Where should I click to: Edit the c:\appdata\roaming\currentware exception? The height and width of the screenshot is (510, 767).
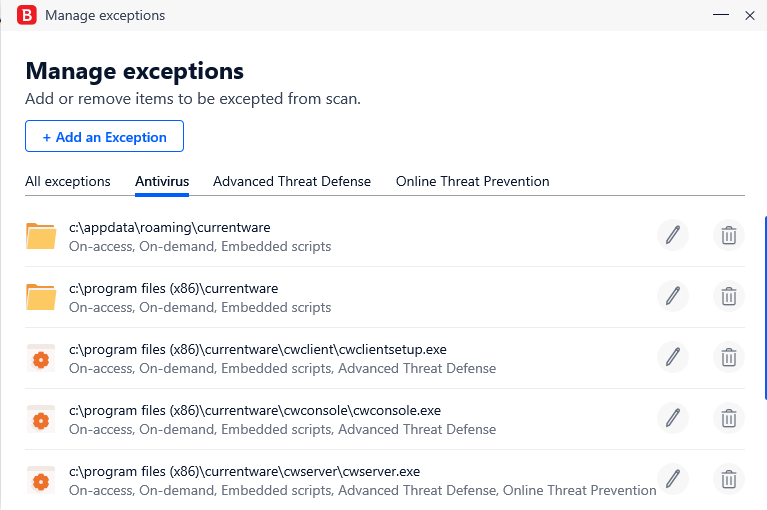coord(673,235)
